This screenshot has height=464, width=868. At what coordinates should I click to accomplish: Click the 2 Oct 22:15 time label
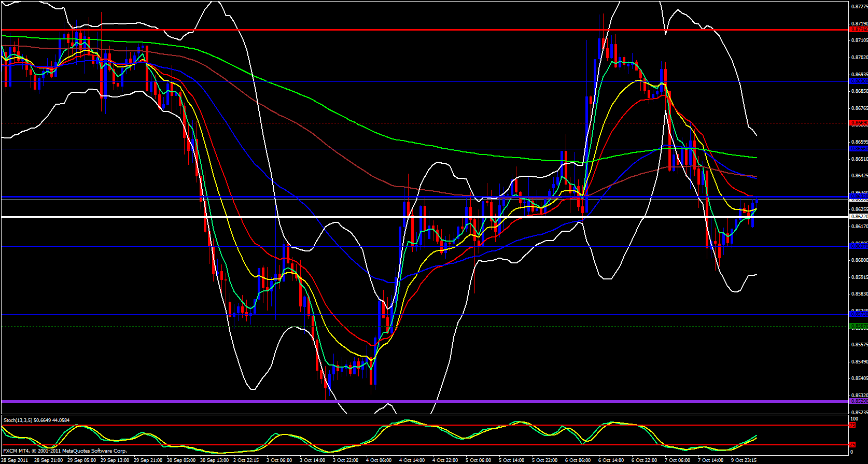click(x=246, y=460)
